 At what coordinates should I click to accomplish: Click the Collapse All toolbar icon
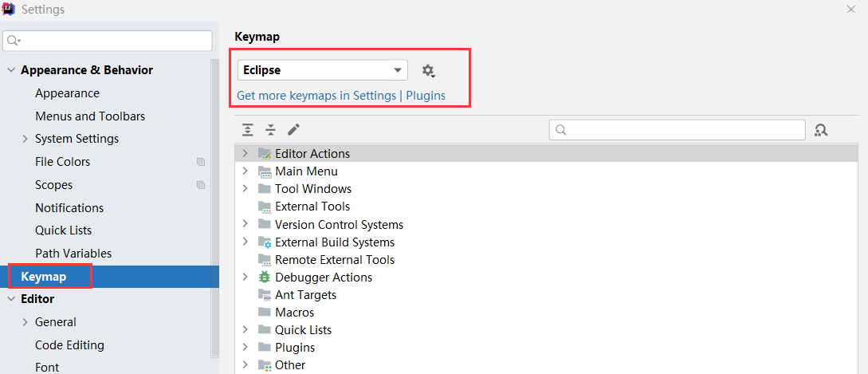tap(270, 130)
